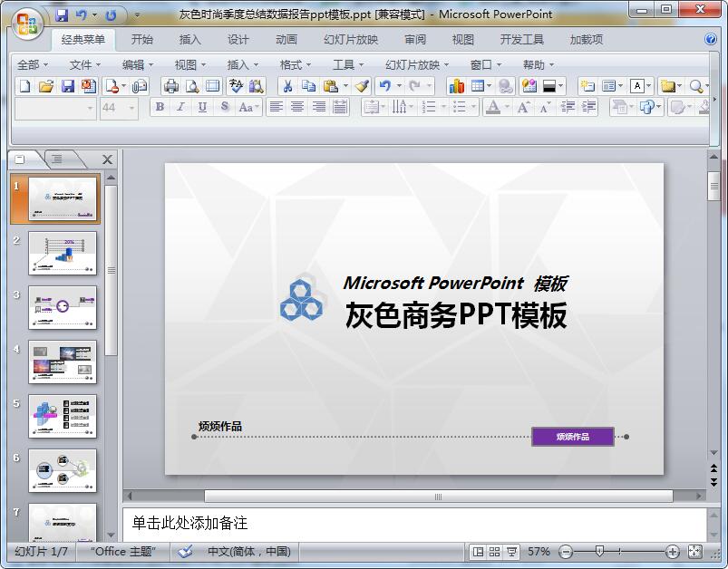This screenshot has width=728, height=569.
Task: Select the Format Painter brush
Action: 362,86
